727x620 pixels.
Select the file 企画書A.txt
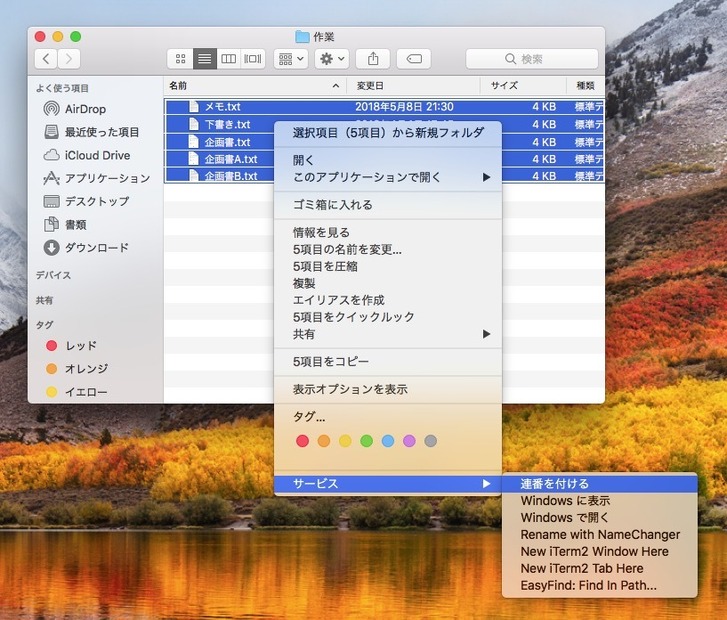[231, 159]
